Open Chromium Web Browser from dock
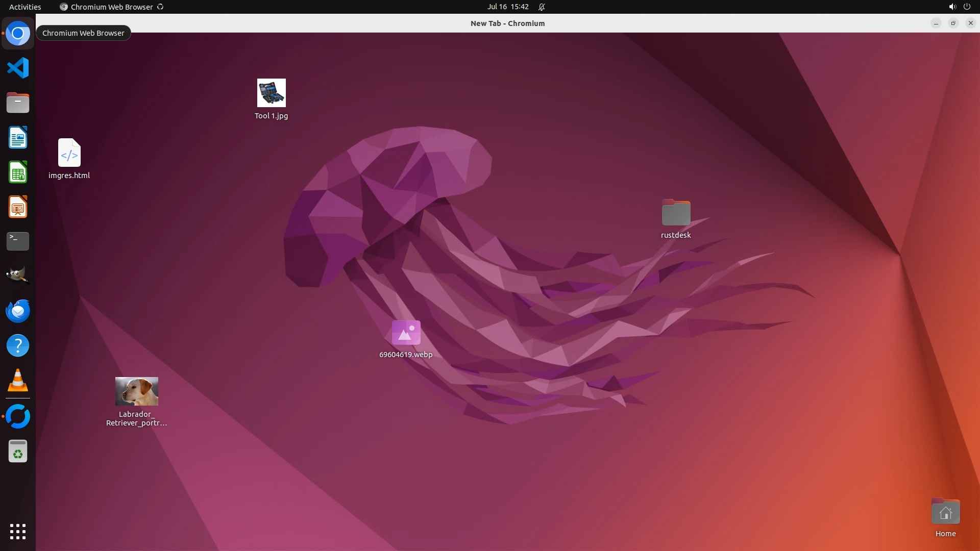This screenshot has width=980, height=551. 18,34
